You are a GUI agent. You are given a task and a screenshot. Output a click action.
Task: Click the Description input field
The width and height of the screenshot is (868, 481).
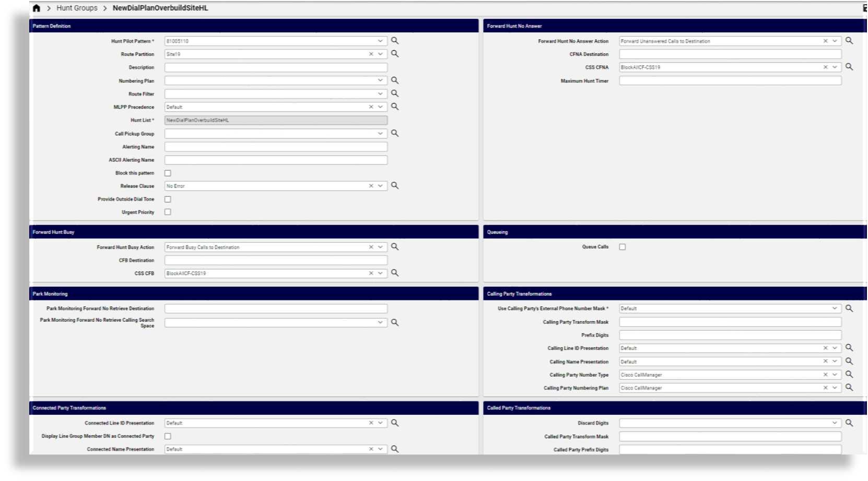coord(276,67)
